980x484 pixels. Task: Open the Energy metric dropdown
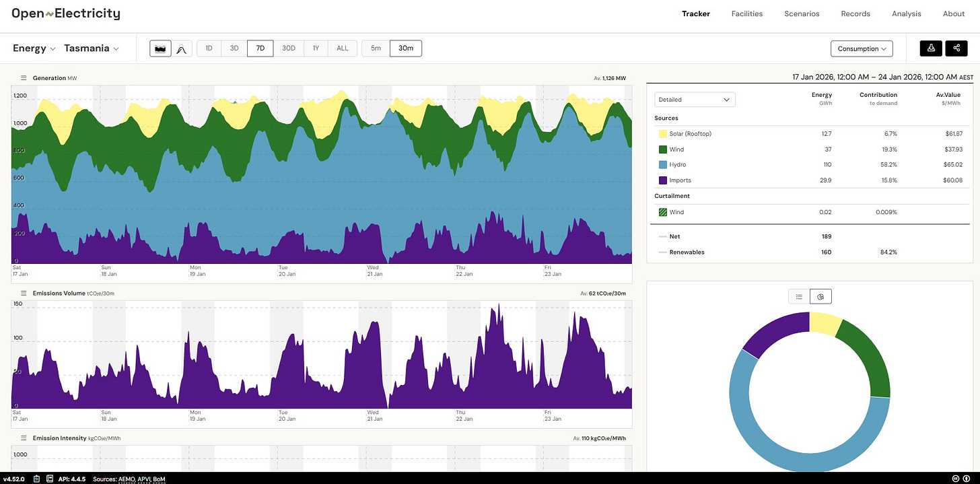click(x=34, y=48)
